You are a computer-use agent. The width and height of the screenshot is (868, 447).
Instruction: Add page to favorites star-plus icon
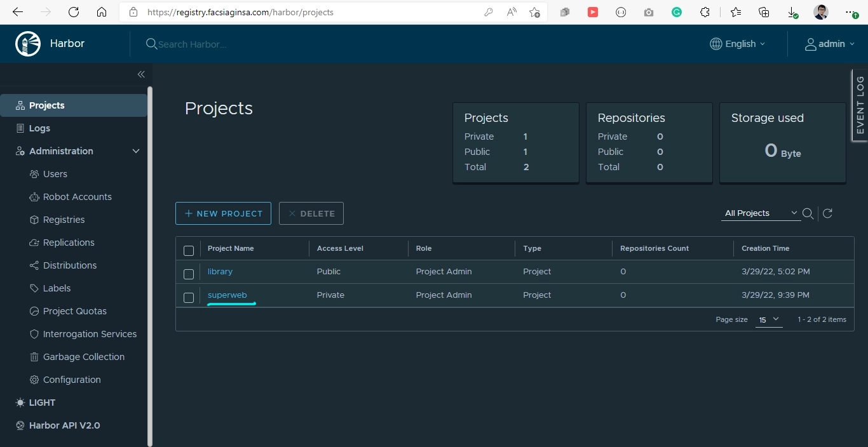[535, 12]
